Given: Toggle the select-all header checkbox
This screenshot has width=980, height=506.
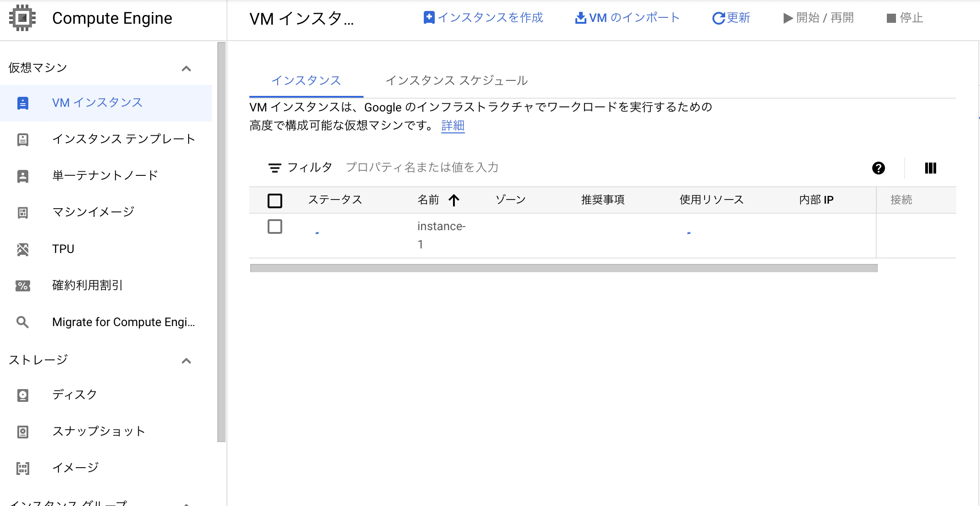Looking at the screenshot, I should 274,200.
